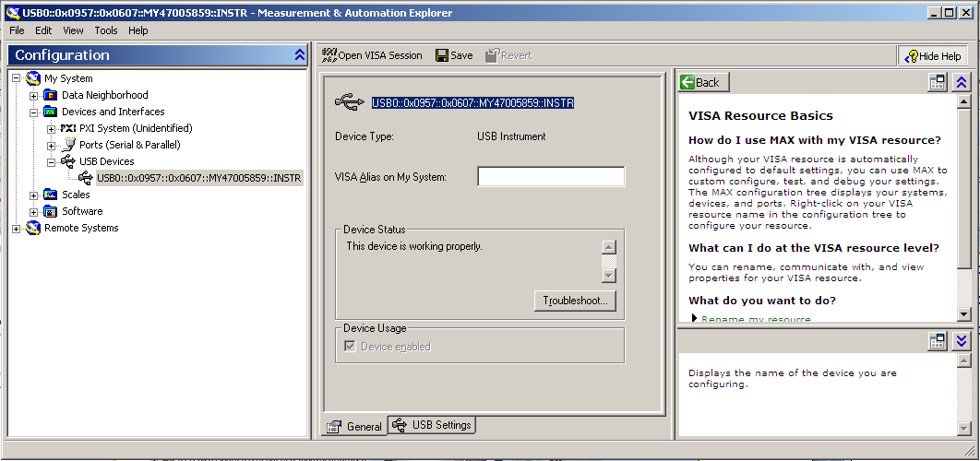
Task: Collapse the USB Devices node
Action: click(52, 161)
